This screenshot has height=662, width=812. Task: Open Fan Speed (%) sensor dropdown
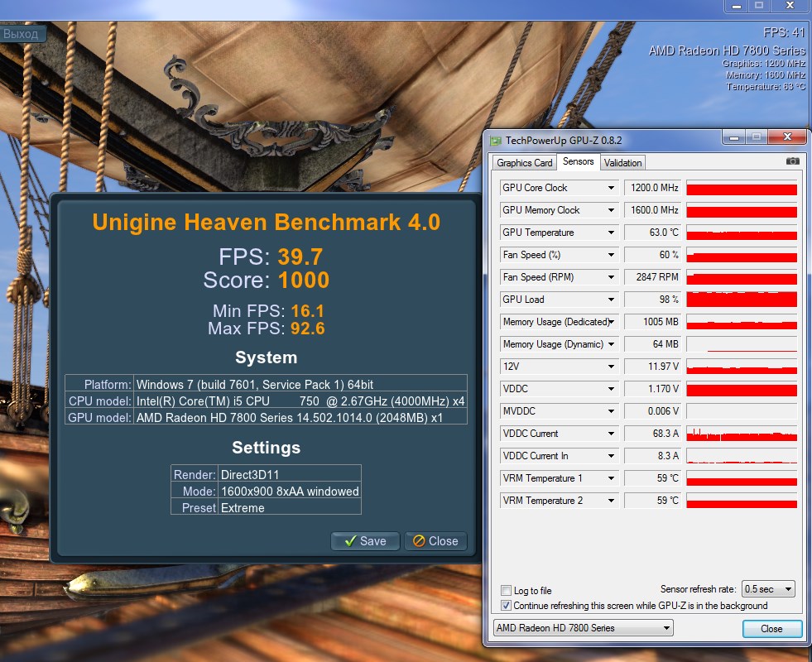tap(611, 255)
